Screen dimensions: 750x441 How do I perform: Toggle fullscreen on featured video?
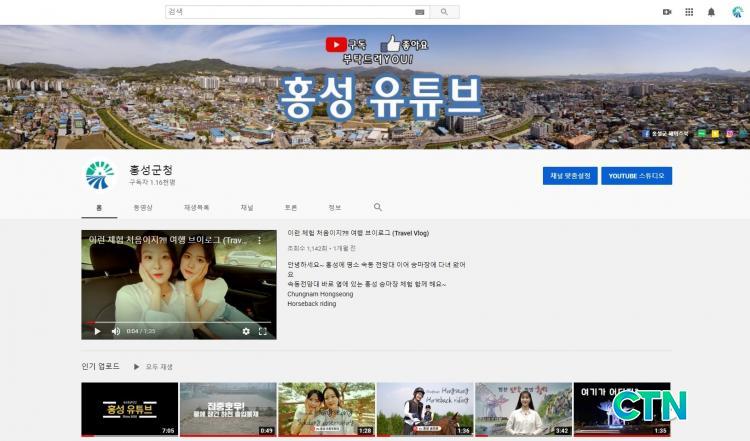[263, 331]
